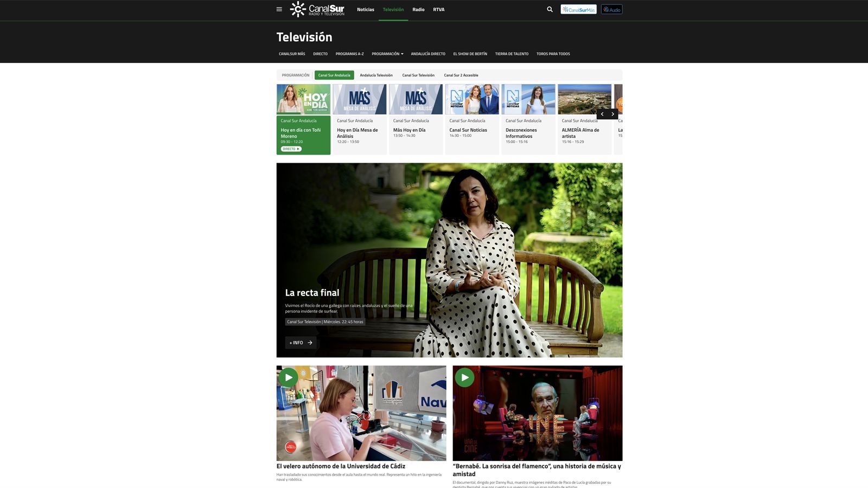Click Canal Sur Televisión Miércoles 22:45 label
The width and height of the screenshot is (868, 488).
(x=325, y=322)
